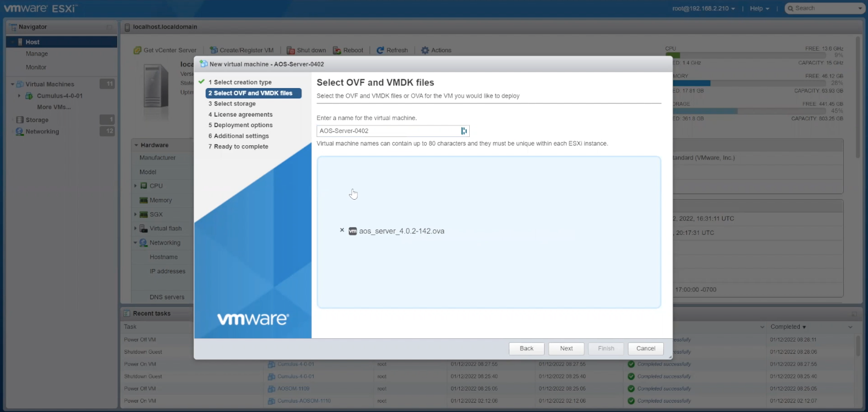Click the icon inside the VM name field
This screenshot has height=412, width=868.
[464, 131]
